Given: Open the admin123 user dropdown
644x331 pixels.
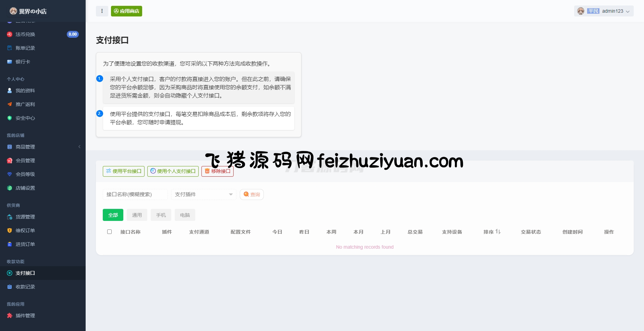Looking at the screenshot, I should click(604, 11).
